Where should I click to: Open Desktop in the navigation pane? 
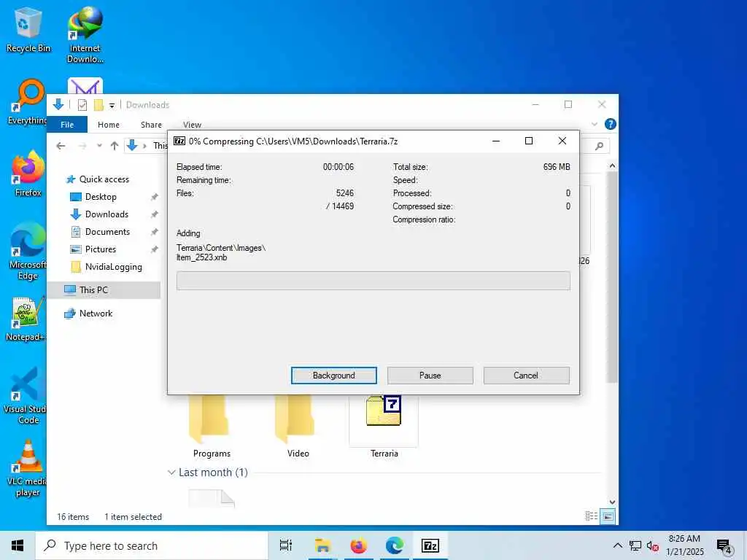pyautogui.click(x=101, y=197)
